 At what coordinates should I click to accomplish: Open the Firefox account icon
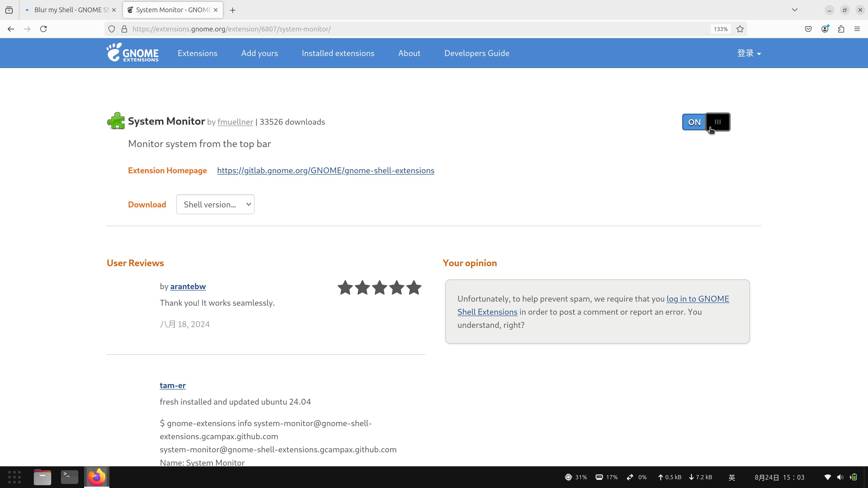tap(825, 29)
